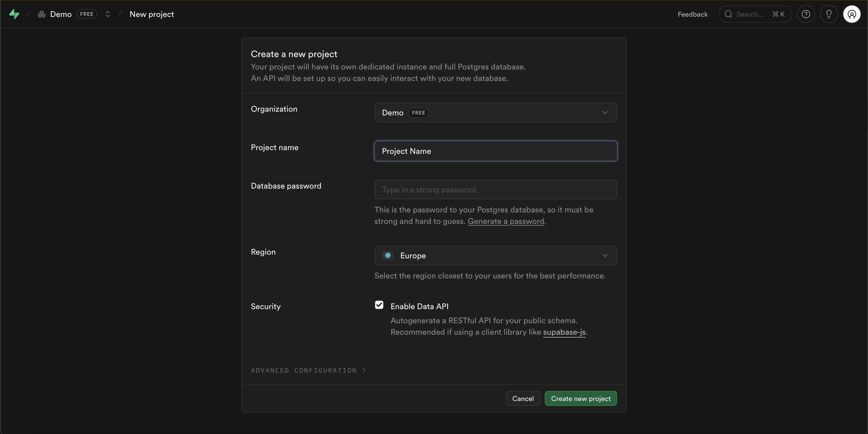Open the supabase-js link

pyautogui.click(x=564, y=332)
